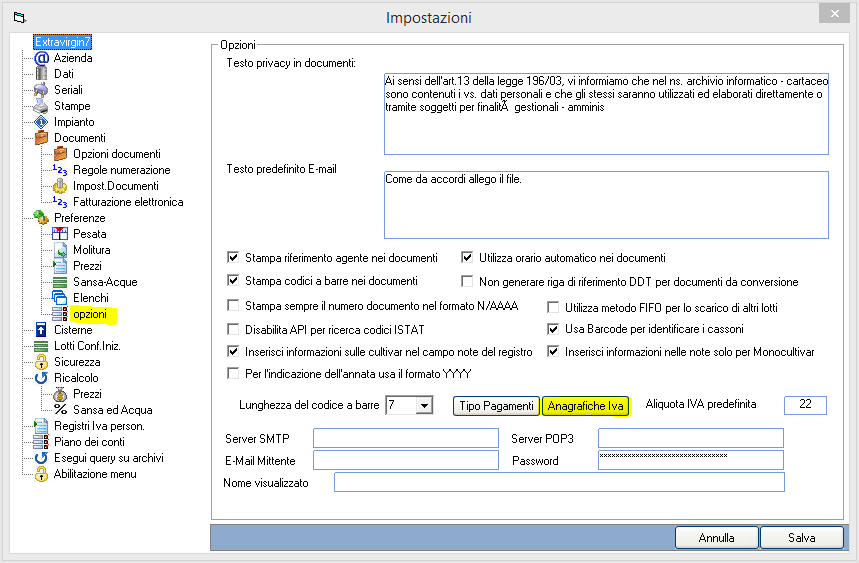
Task: Click the Impianto blue diamond icon
Action: pyautogui.click(x=41, y=122)
